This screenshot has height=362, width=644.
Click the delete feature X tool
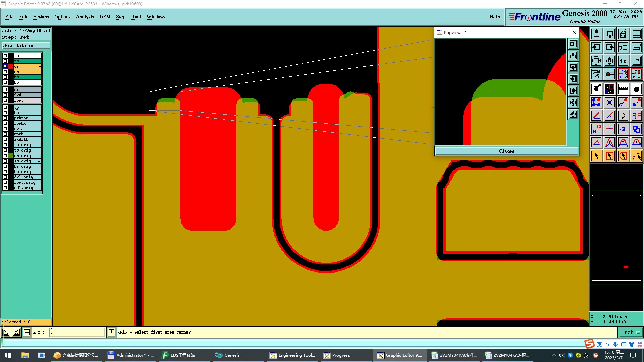point(609,102)
